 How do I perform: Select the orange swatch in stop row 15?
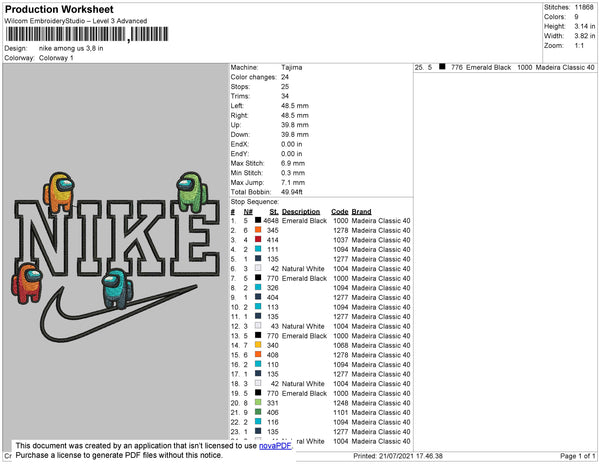(x=258, y=355)
